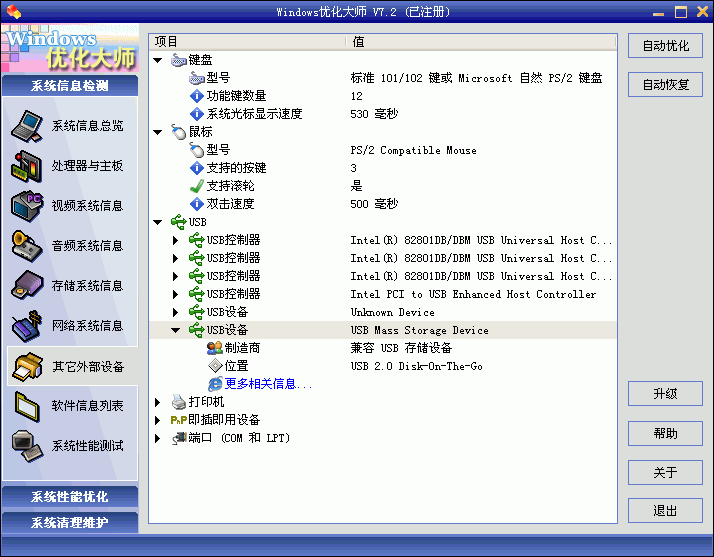Click the 自动优化 button
Image resolution: width=714 pixels, height=557 pixels.
click(665, 46)
